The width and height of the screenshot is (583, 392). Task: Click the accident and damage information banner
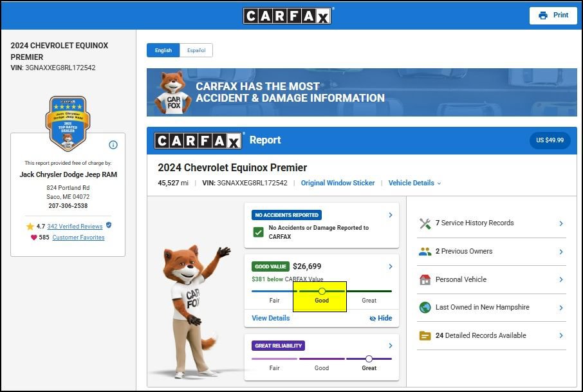(362, 92)
